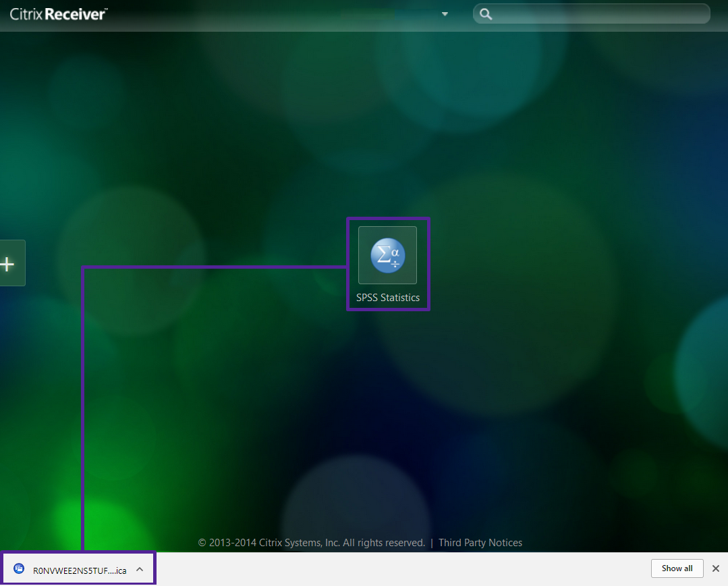
Task: Open options chevron for the .ica download
Action: 140,569
